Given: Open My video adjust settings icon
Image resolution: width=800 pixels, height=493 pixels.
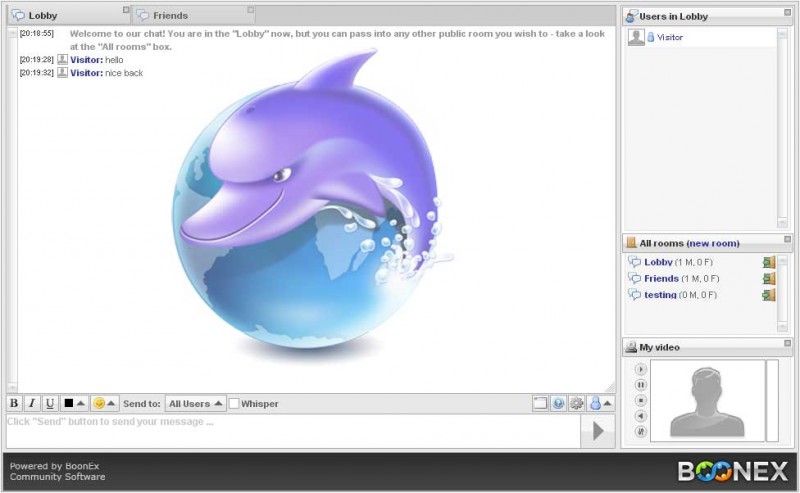Looking at the screenshot, I should (x=640, y=432).
